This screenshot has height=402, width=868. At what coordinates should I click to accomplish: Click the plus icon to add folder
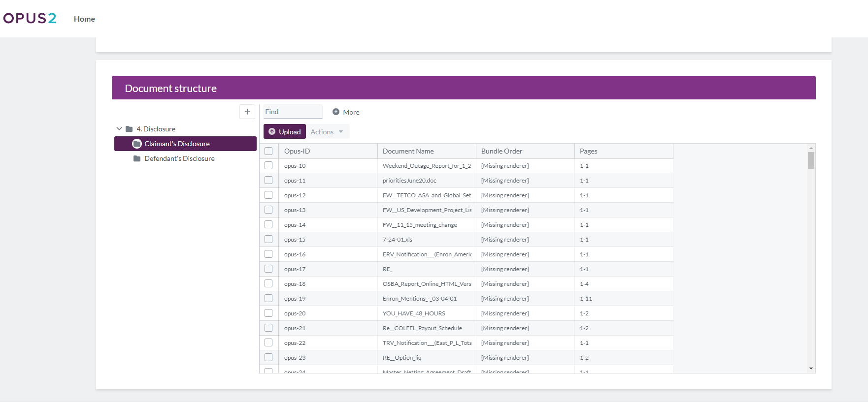[247, 112]
